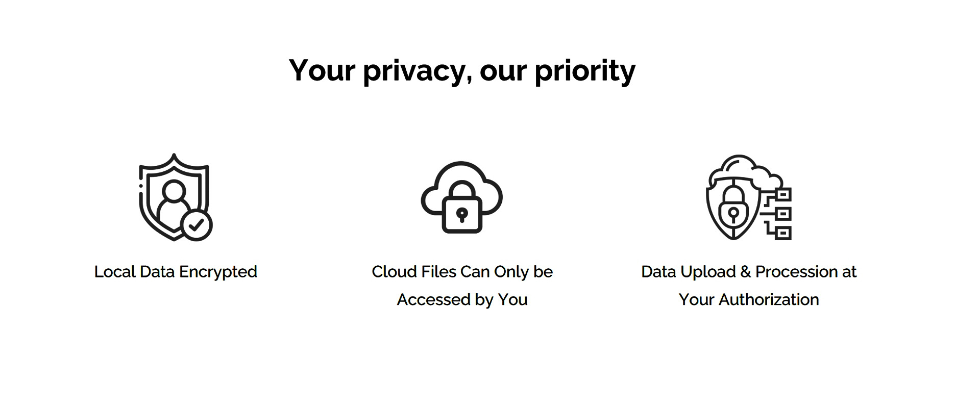Click the shield with user profile icon
This screenshot has height=408, width=980.
(x=175, y=197)
